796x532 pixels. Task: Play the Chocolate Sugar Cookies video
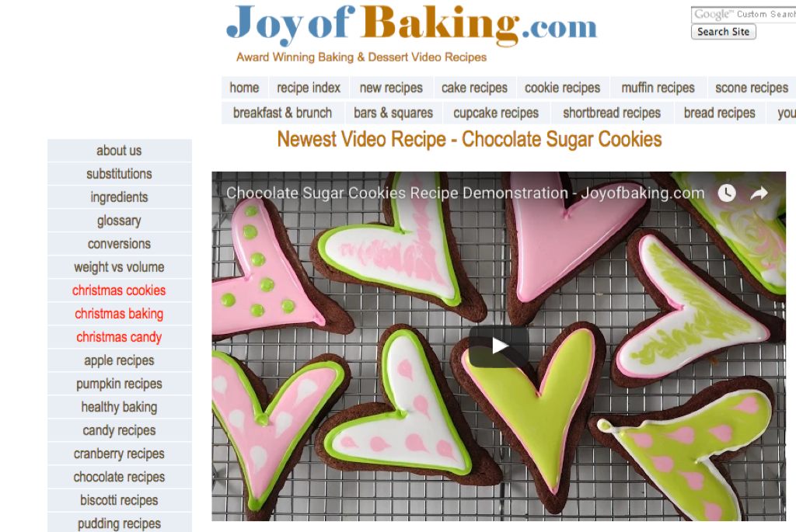[x=498, y=346]
